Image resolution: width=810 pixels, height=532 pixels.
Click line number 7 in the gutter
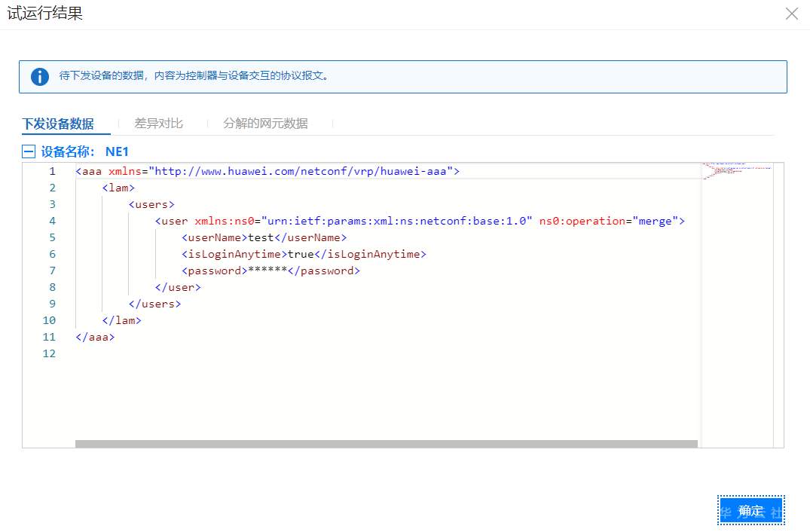pyautogui.click(x=52, y=270)
